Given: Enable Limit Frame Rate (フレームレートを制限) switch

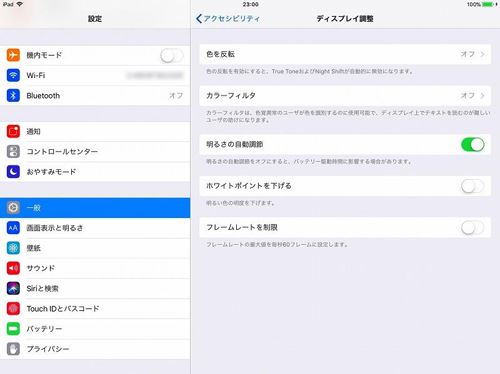Looking at the screenshot, I should click(473, 228).
